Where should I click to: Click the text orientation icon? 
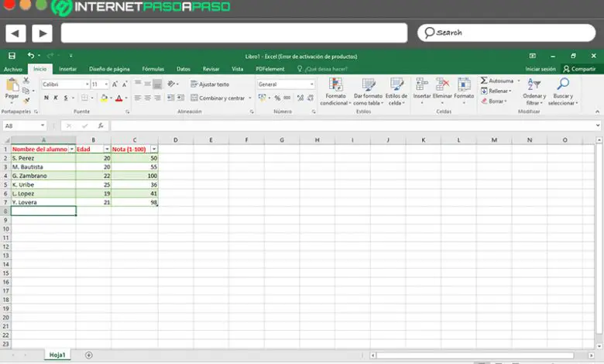171,84
